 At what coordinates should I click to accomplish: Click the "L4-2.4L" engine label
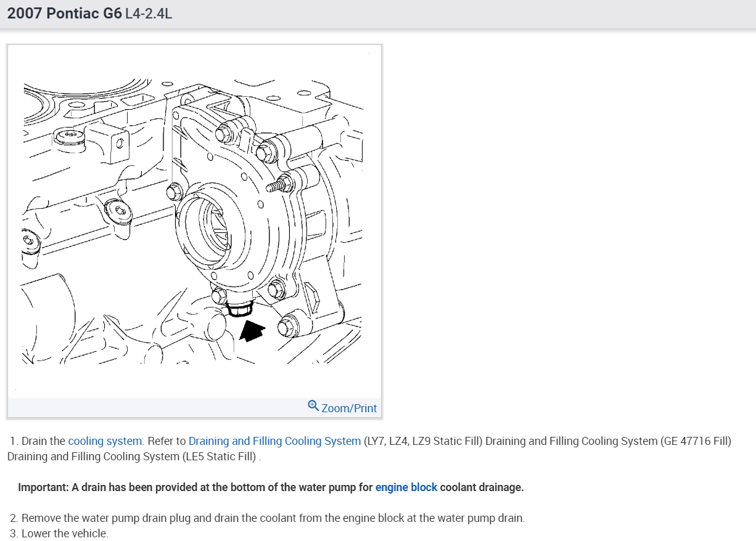coord(148,14)
